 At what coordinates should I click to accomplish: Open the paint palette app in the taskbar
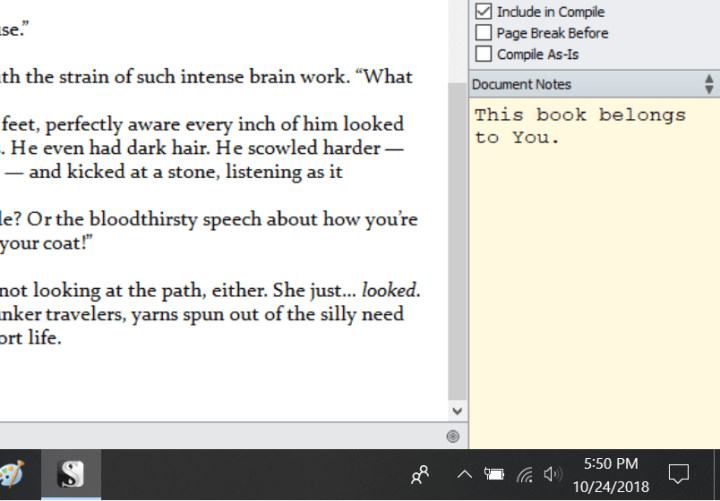click(10, 474)
